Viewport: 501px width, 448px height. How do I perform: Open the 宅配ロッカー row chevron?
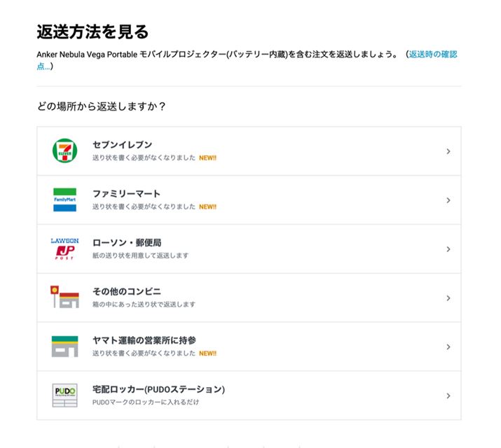[448, 396]
